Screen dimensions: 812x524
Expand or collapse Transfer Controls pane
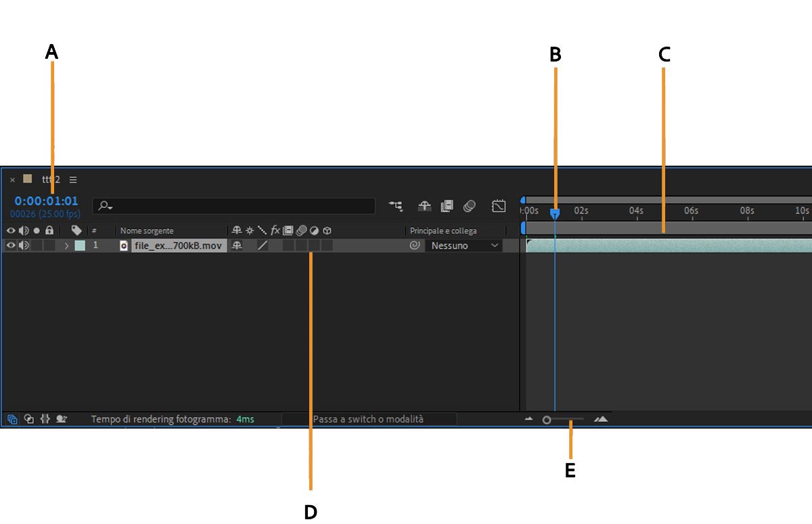pyautogui.click(x=29, y=419)
